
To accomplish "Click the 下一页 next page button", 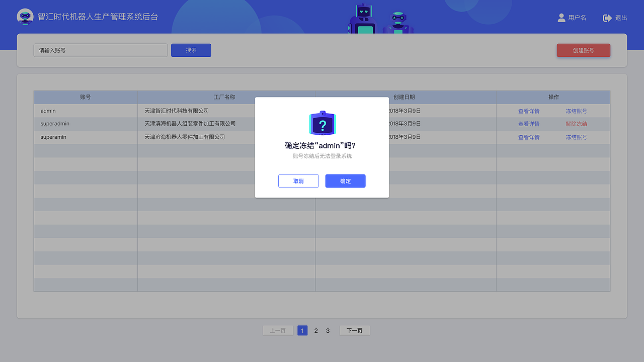I will click(355, 331).
